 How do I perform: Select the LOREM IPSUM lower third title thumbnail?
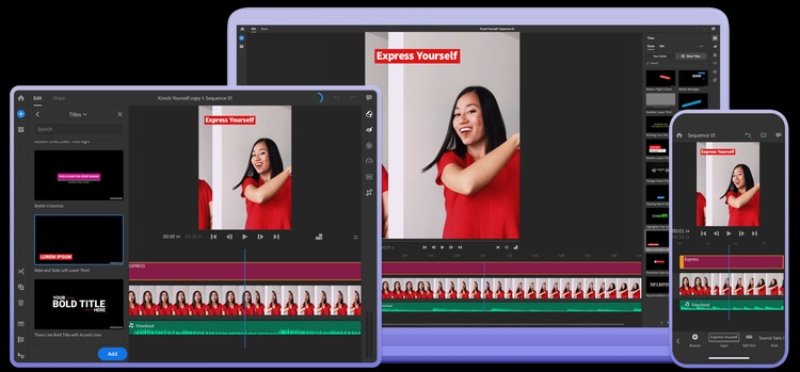[79, 239]
